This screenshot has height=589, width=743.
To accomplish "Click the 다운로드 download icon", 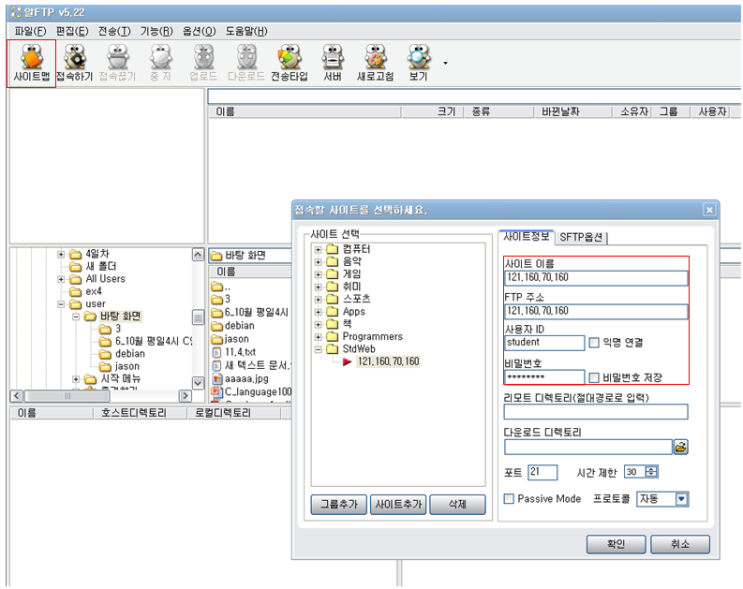I will pos(246,63).
